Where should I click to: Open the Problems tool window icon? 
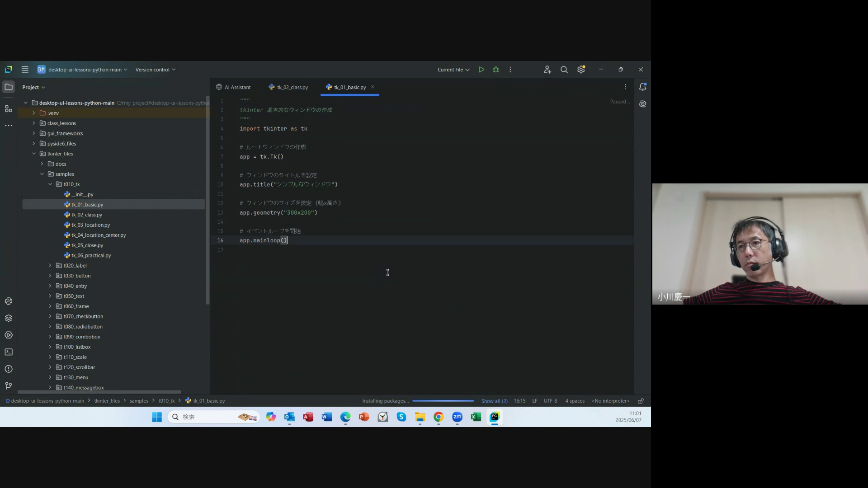(x=9, y=369)
